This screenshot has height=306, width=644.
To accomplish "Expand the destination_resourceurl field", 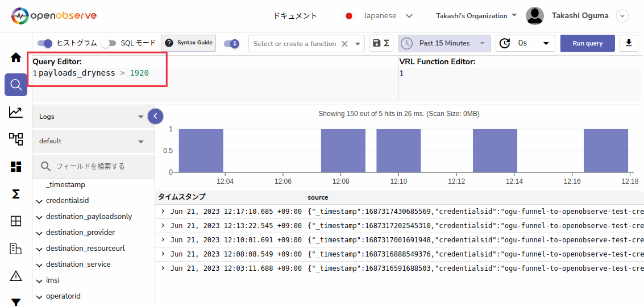I will coord(39,249).
